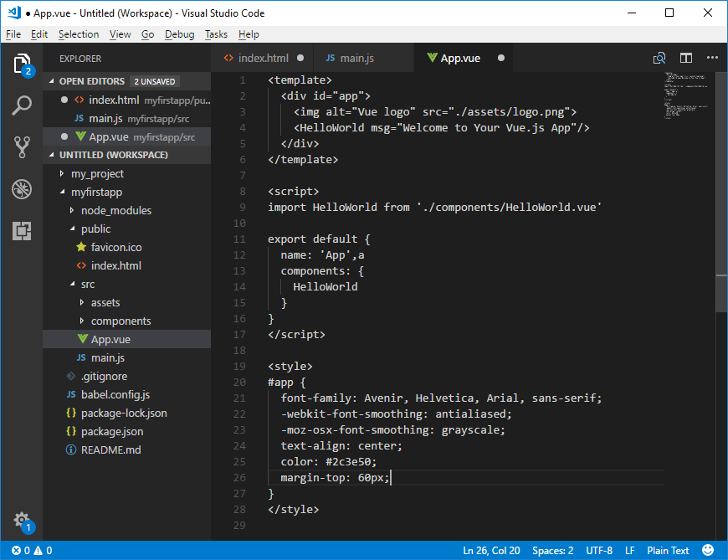Click the '#app {' line in editor
The image size is (728, 560).
(286, 383)
